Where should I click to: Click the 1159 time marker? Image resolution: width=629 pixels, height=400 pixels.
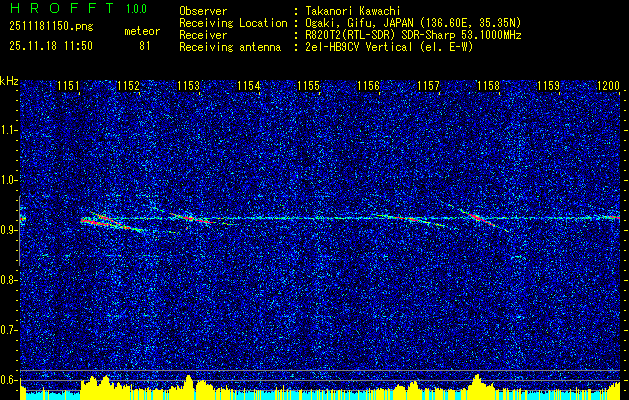pyautogui.click(x=549, y=86)
